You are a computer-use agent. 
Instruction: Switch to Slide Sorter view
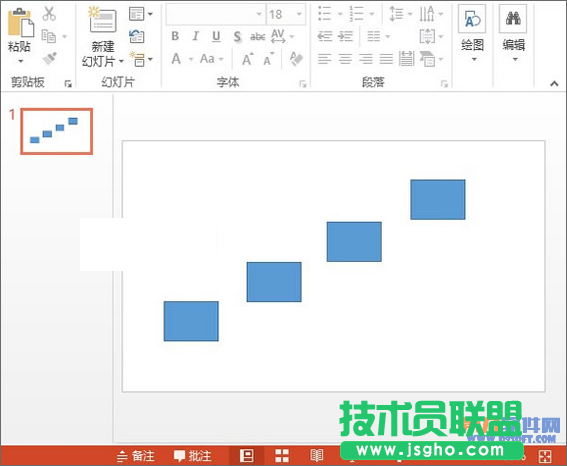click(282, 456)
